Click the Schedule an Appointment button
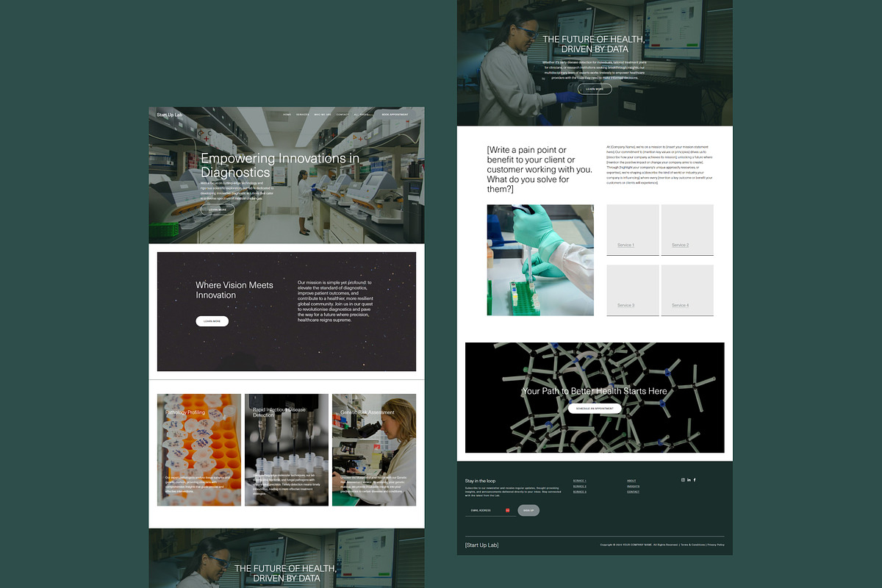The height and width of the screenshot is (588, 882). 595,408
